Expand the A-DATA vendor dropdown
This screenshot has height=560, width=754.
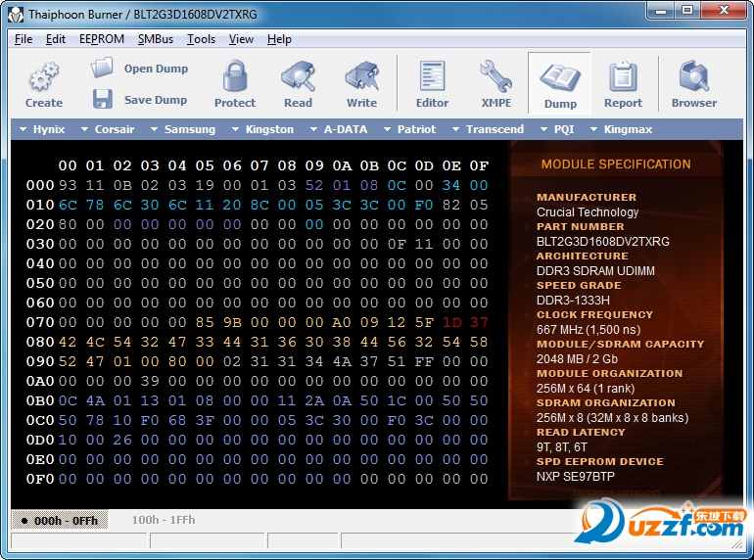pyautogui.click(x=339, y=129)
